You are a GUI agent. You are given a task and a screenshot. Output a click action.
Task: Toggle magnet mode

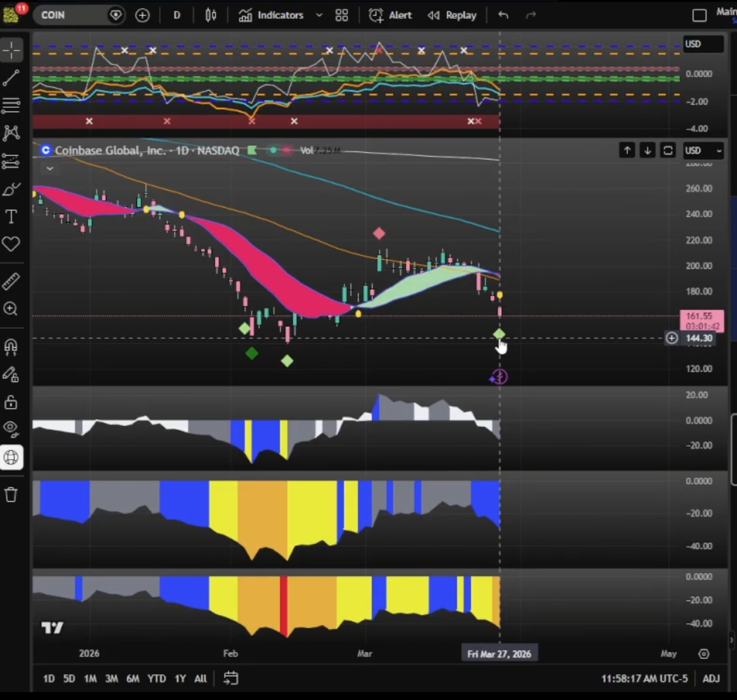11,347
